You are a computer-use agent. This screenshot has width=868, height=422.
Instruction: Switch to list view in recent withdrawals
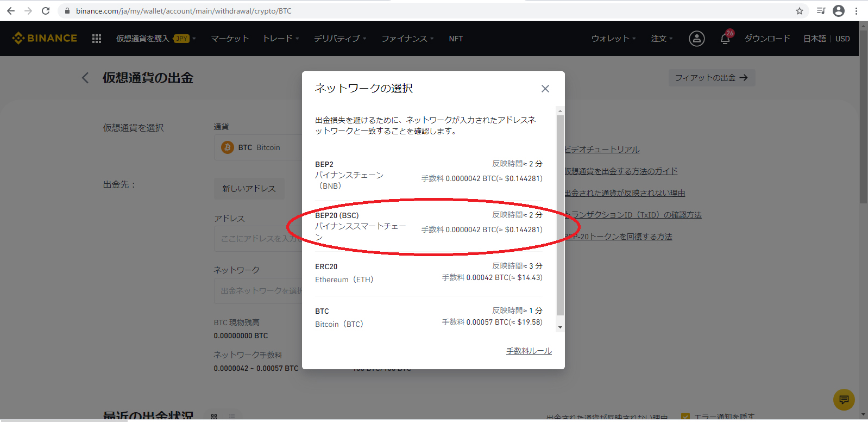tap(232, 417)
